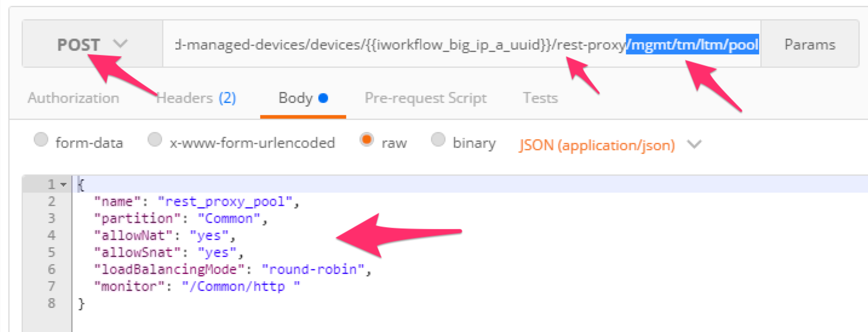Viewport: 868px width, 332px height.
Task: Open the Headers (2) tab
Action: [x=196, y=98]
